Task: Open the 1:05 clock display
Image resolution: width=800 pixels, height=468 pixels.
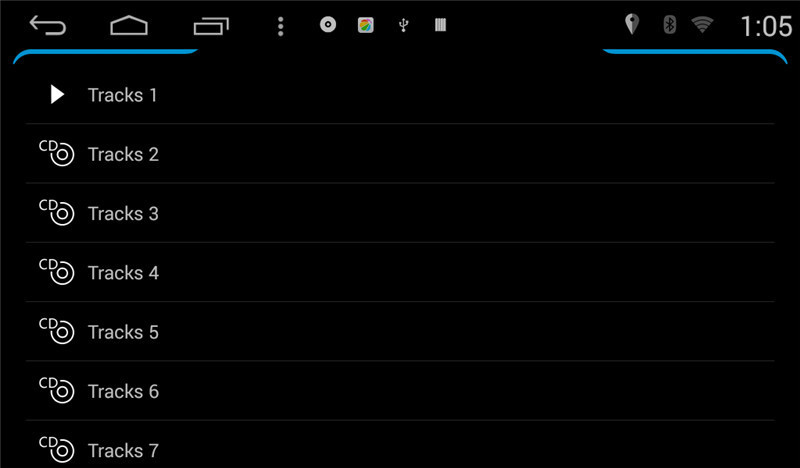Action: (x=766, y=26)
